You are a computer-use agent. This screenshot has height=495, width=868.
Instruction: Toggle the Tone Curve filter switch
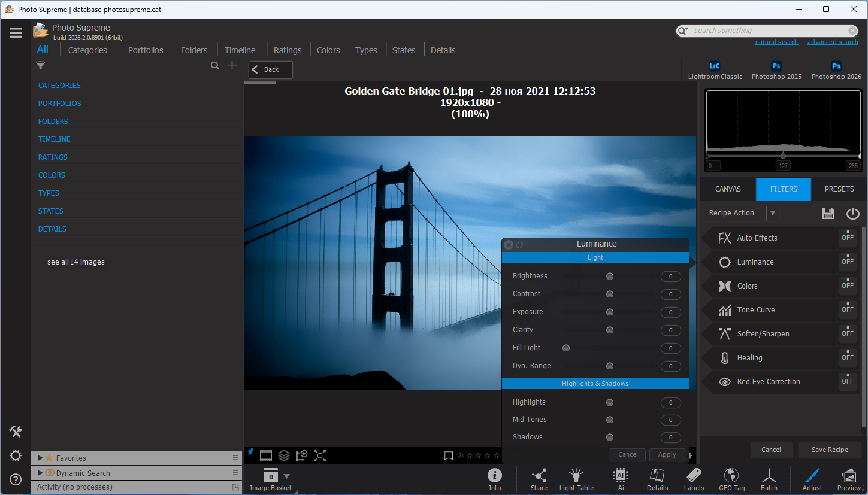(847, 309)
